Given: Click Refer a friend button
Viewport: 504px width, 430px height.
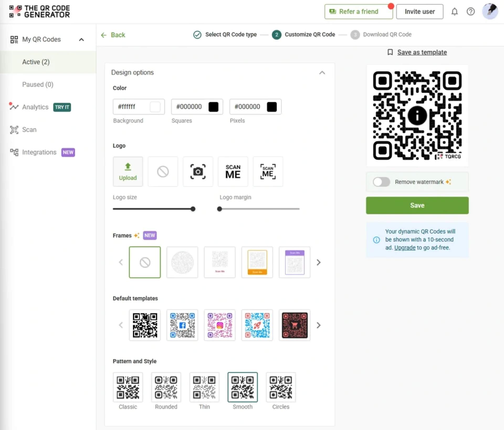Looking at the screenshot, I should click(358, 12).
